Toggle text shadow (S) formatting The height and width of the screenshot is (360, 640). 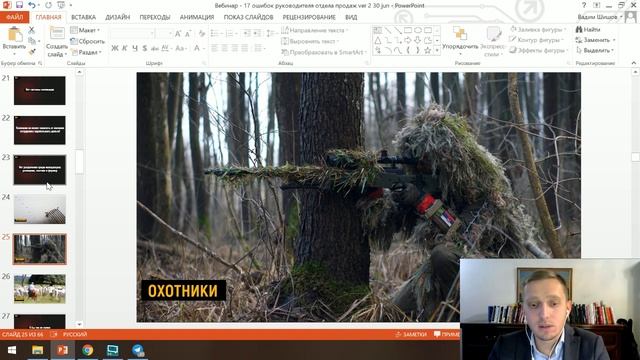tap(144, 48)
